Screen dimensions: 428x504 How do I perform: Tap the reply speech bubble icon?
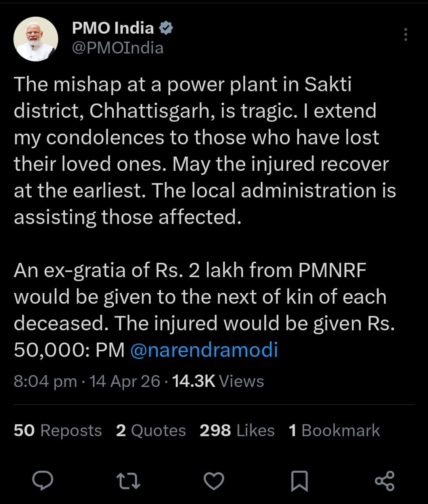pyautogui.click(x=42, y=481)
